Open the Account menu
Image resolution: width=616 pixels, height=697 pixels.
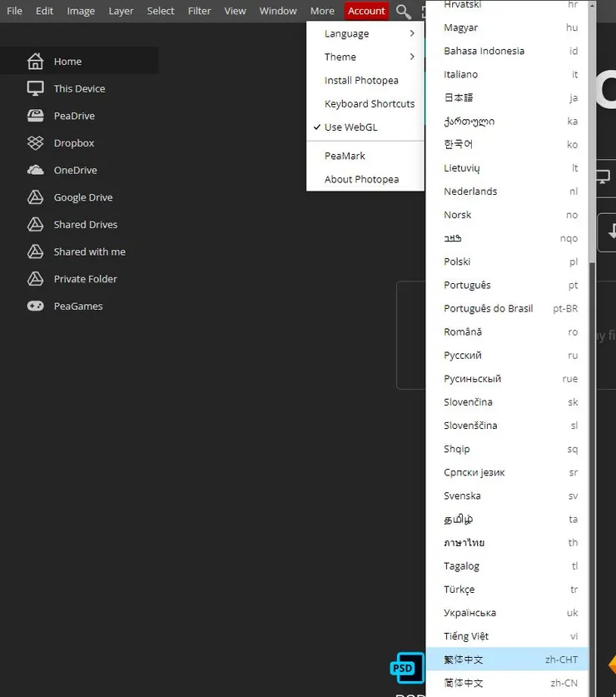pos(366,11)
